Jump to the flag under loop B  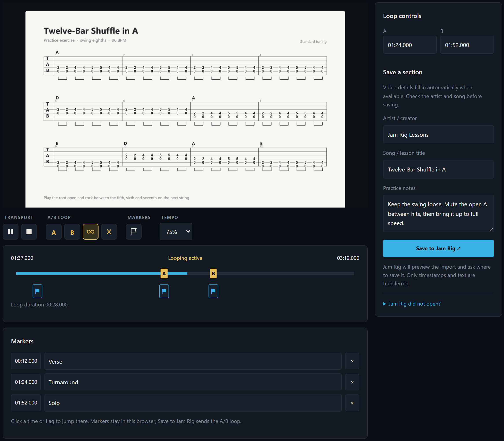click(213, 291)
